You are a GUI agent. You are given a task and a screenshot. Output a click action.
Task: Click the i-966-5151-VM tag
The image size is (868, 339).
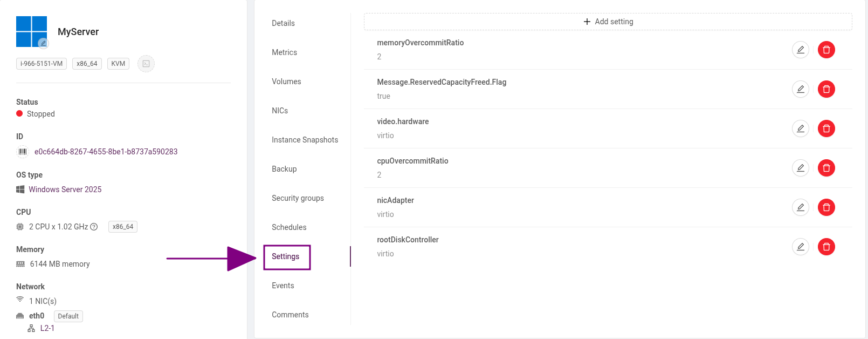pyautogui.click(x=42, y=64)
